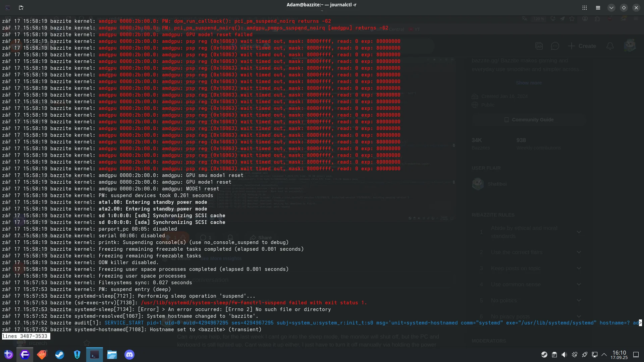Open the browser's hamburger menu
This screenshot has height=362, width=644.
coord(636,19)
